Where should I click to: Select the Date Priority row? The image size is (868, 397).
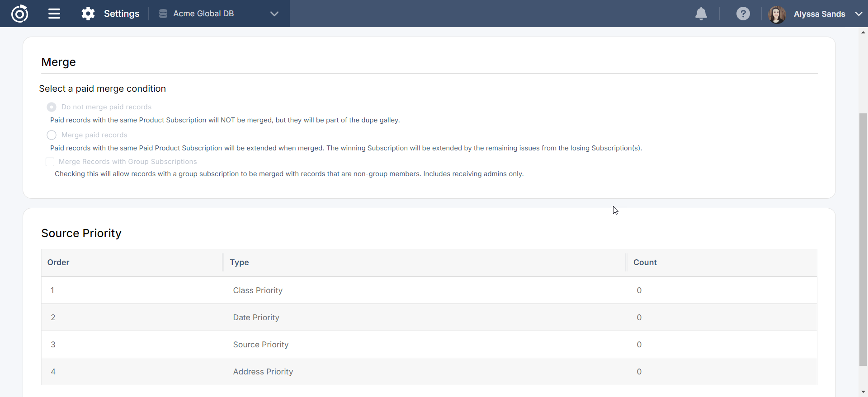(256, 318)
